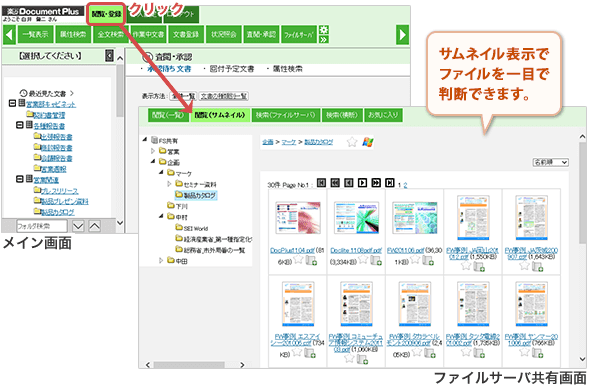Open the 査閲・承認 menu button
Viewport: 589px width, 385px height.
tap(261, 35)
